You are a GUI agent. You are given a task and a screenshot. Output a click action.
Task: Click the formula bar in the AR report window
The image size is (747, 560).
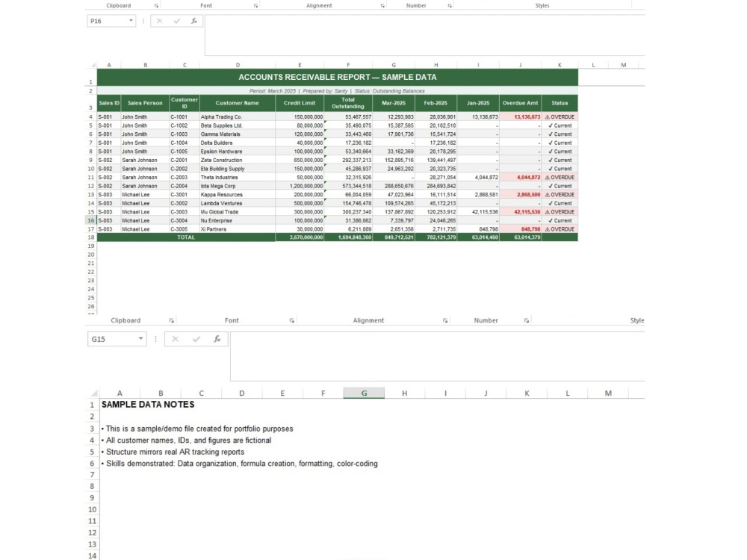coord(424,35)
